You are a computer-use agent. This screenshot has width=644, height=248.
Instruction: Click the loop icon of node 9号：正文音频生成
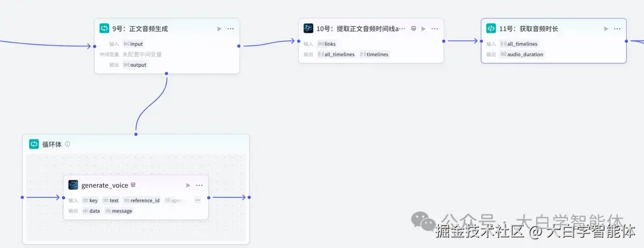(104, 29)
